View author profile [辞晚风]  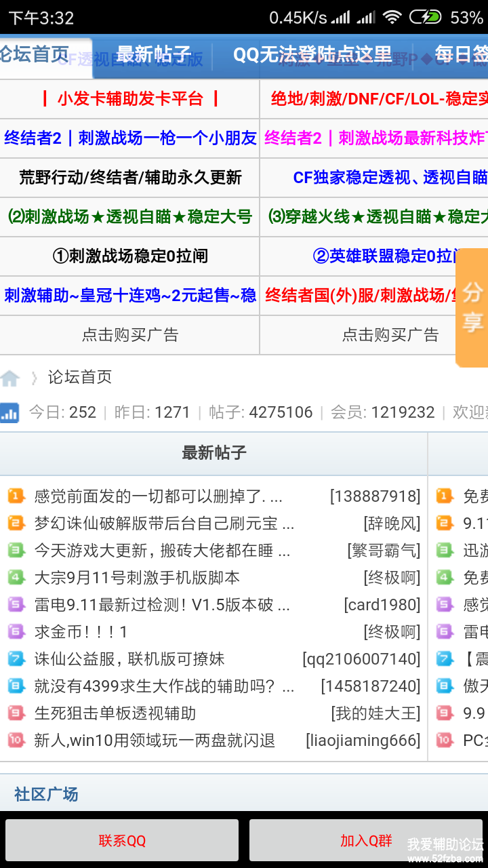(x=392, y=524)
